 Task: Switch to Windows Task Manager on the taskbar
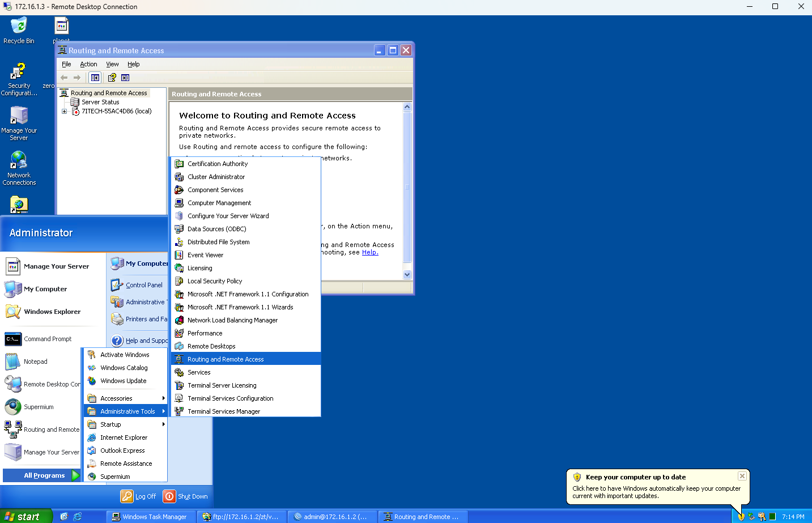[150, 517]
